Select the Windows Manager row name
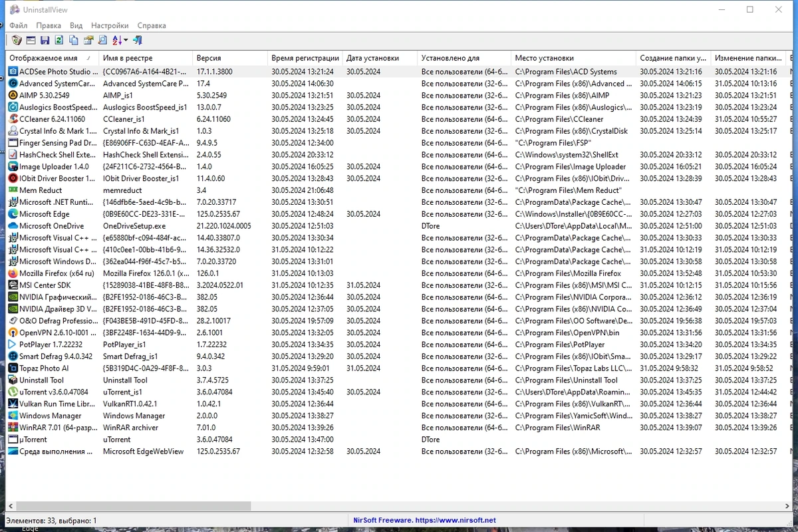 [50, 416]
